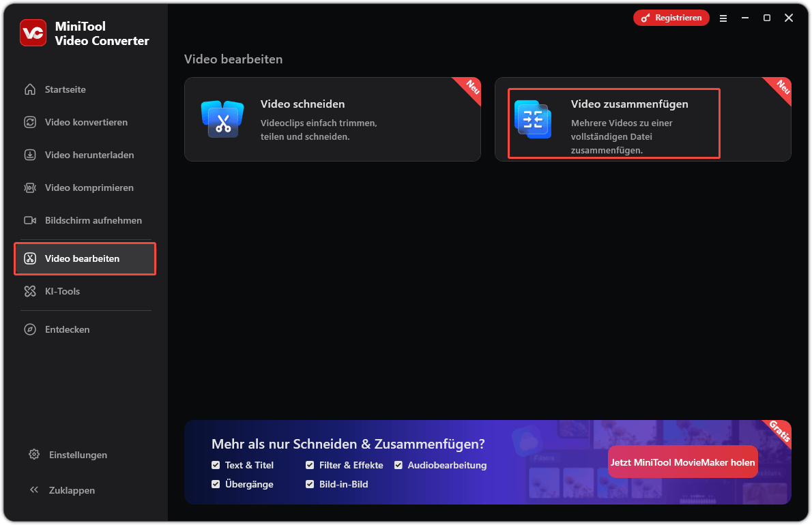Screen dimensions: 812x525
Task: Click 'Mehr als nur Schneiden & Zusammenfügen?' heading
Action: (348, 444)
